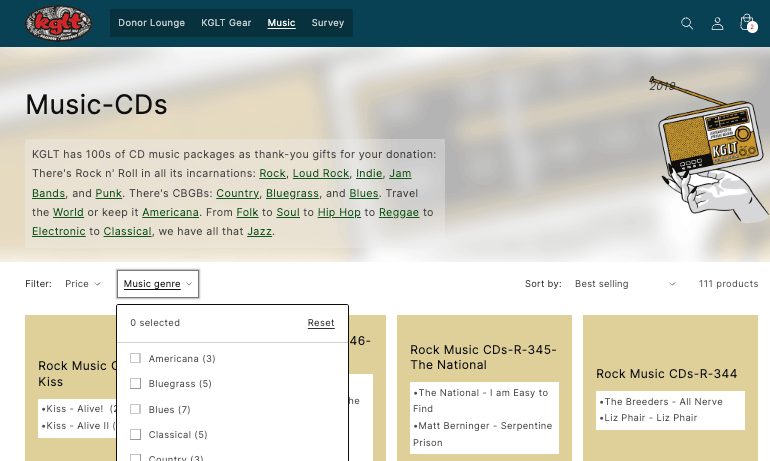Open the account login icon

[717, 23]
